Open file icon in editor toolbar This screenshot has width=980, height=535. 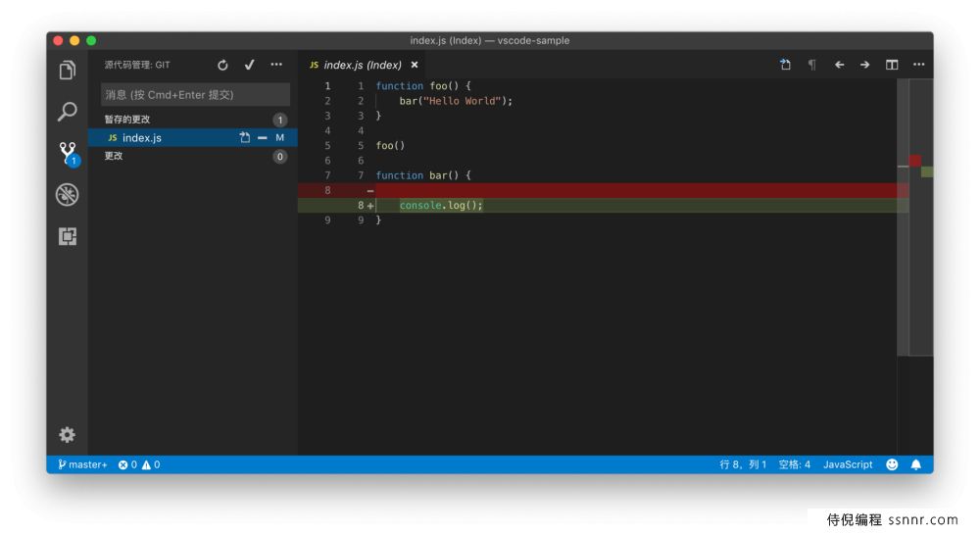point(785,65)
